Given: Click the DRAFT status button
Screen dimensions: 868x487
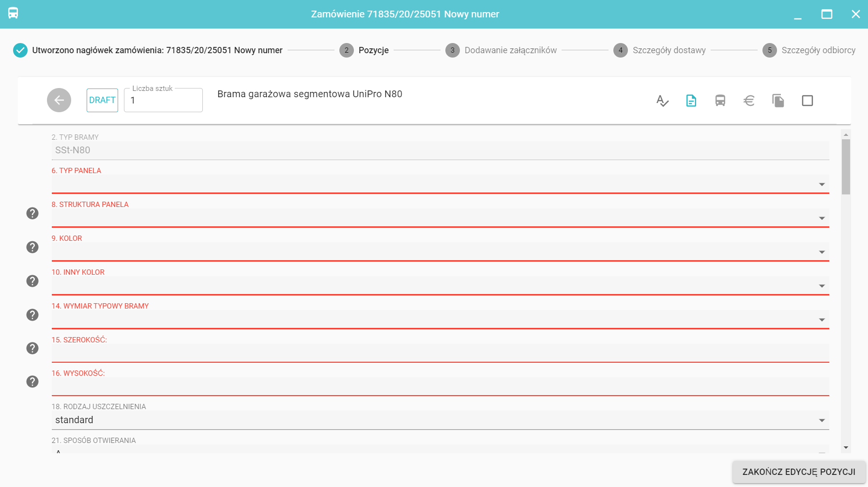Looking at the screenshot, I should click(102, 100).
